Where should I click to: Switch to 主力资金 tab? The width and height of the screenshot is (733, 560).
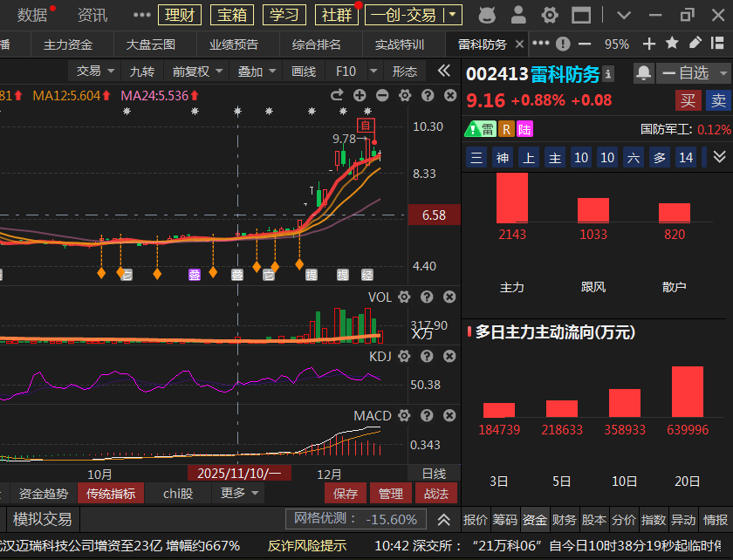(68, 44)
